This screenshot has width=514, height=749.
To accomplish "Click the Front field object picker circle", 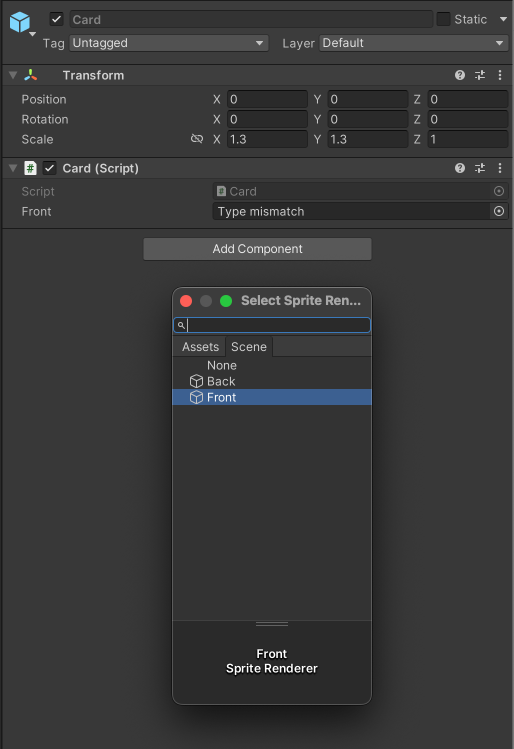I will (499, 211).
